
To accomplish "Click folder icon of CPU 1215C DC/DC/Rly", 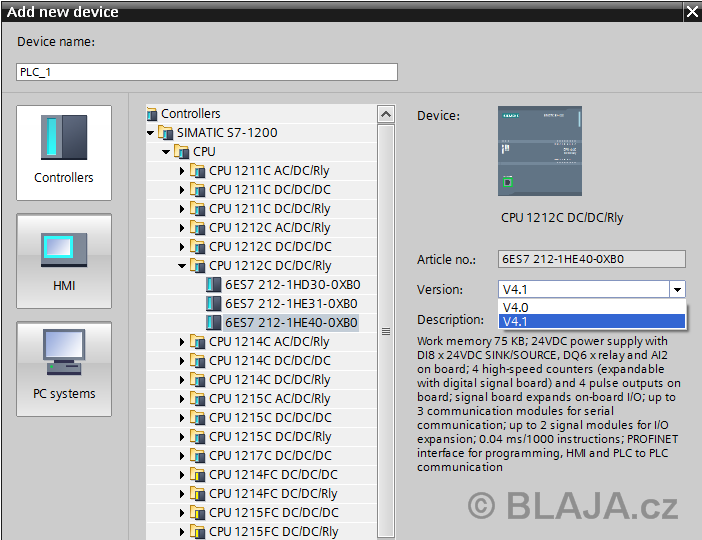I will (197, 437).
